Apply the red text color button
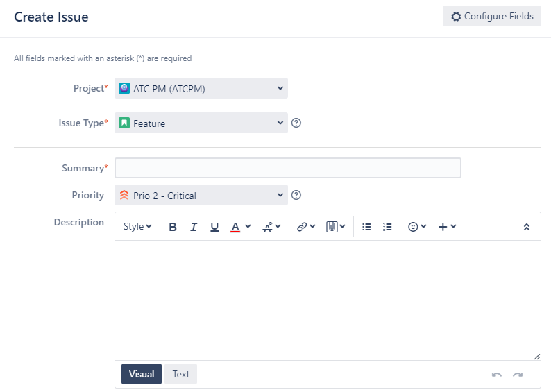551x392 pixels. click(235, 227)
